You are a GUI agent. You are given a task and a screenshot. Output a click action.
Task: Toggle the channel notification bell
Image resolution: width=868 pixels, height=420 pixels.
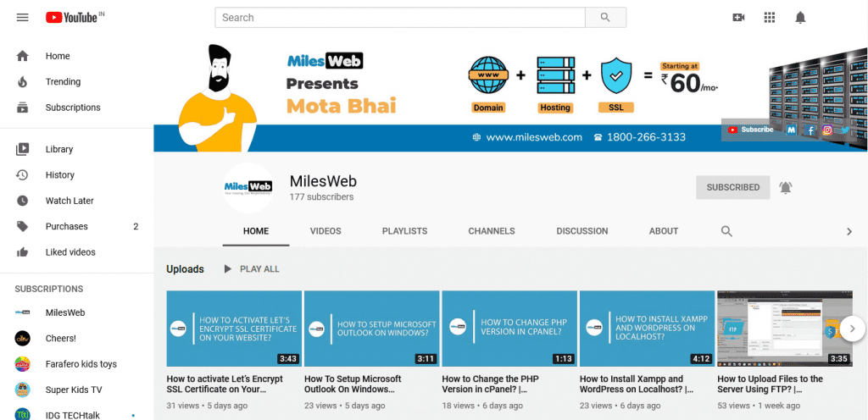coord(786,187)
